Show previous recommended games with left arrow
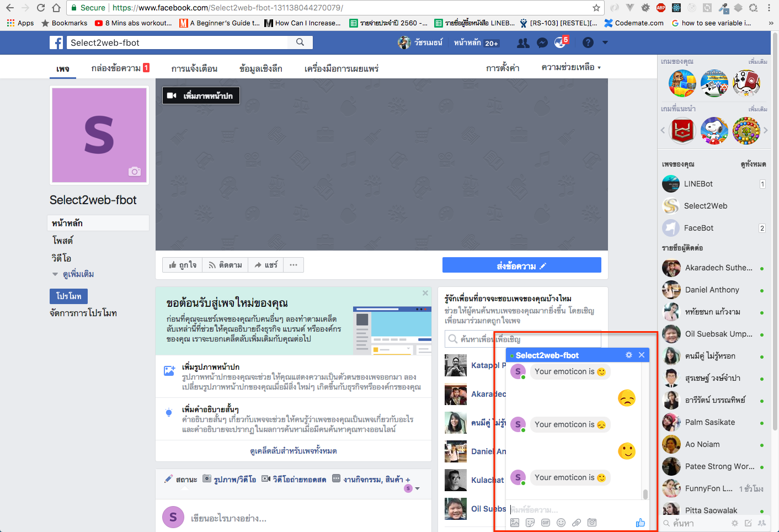 tap(663, 130)
